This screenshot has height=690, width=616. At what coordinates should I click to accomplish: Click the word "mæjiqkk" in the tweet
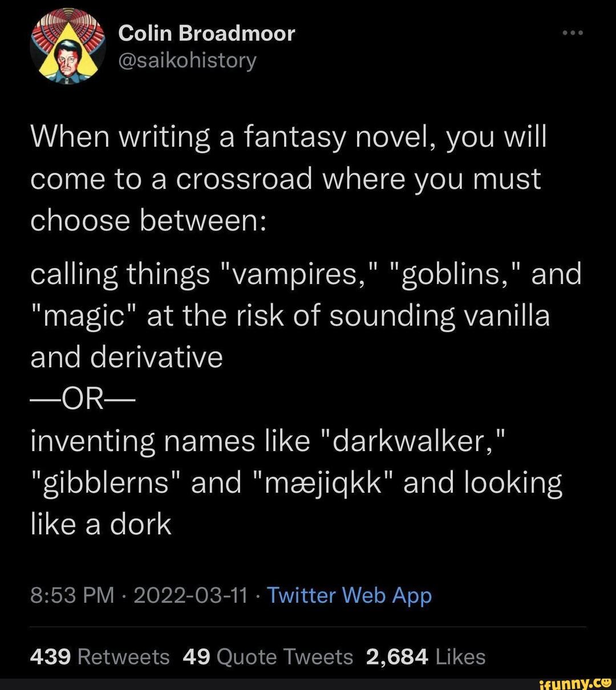coord(323,482)
